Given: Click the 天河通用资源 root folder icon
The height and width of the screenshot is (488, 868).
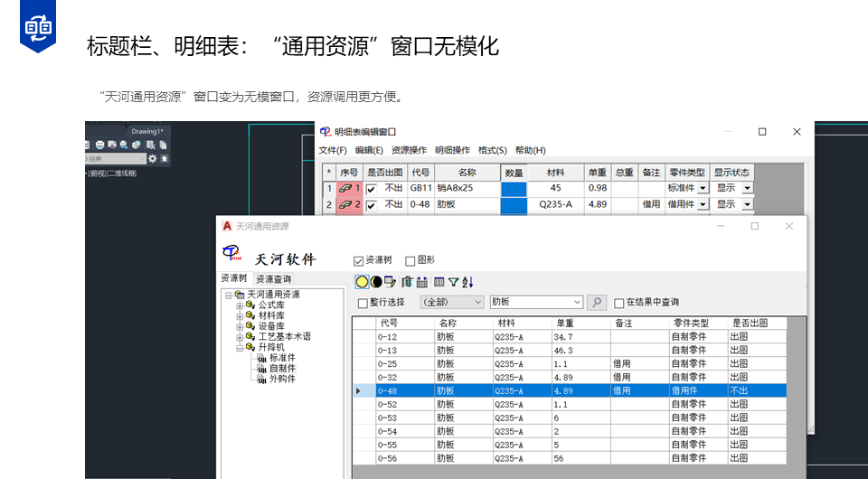Looking at the screenshot, I should [x=240, y=295].
